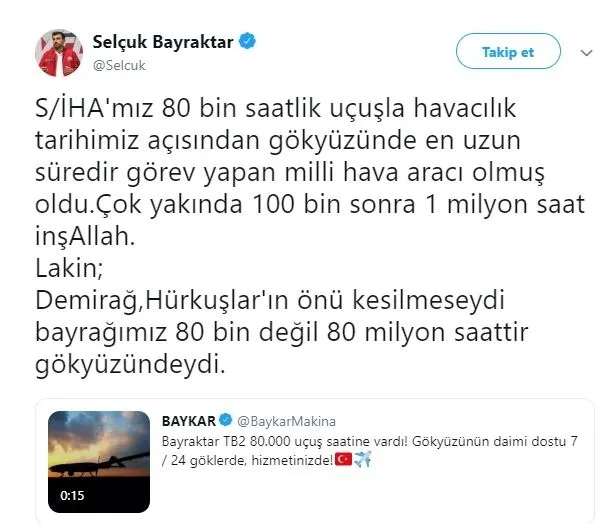
Task: Open the Selçuk Bayraktar display name link
Action: (x=163, y=42)
